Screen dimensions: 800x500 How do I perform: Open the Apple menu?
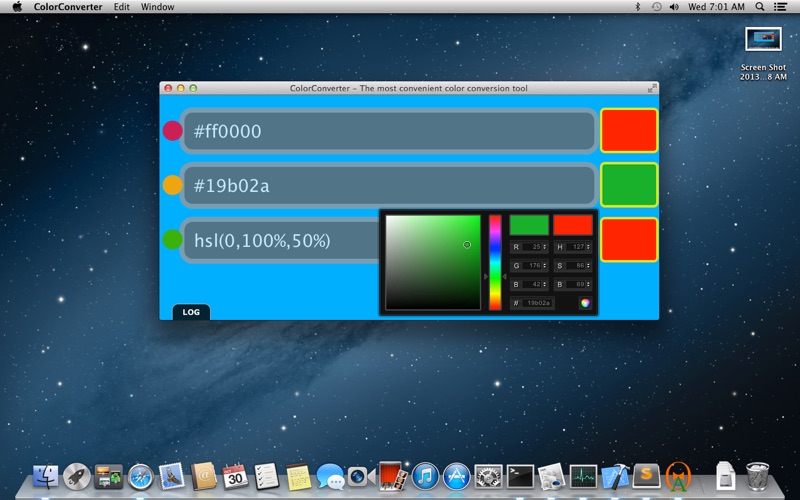[17, 7]
